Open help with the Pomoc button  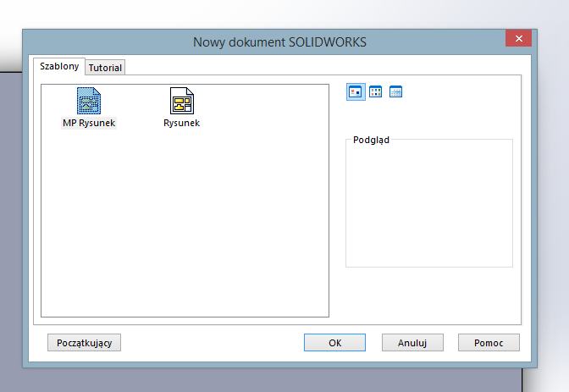489,343
